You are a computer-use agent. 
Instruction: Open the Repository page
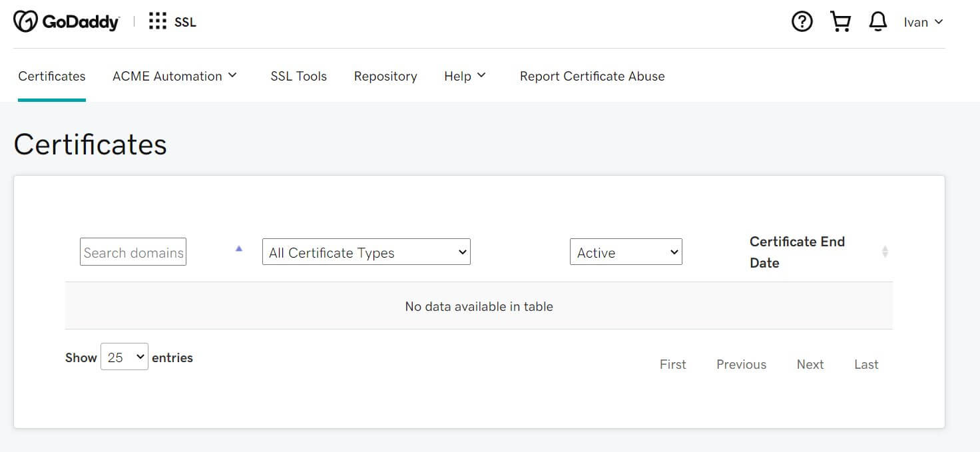(x=385, y=76)
